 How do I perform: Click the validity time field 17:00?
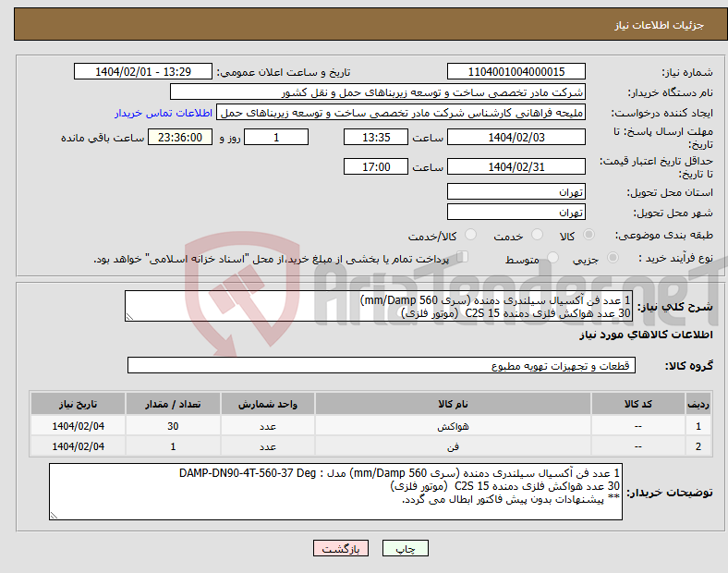(376, 166)
